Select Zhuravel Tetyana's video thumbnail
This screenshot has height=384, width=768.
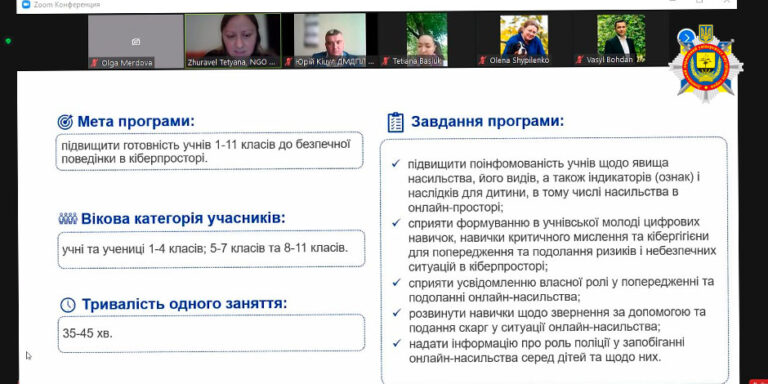tap(233, 41)
